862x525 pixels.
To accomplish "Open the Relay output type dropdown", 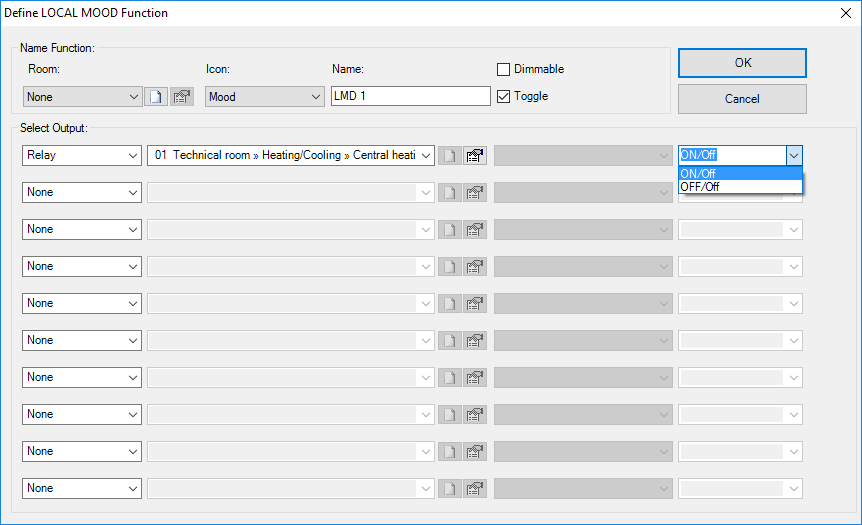I will tap(83, 156).
